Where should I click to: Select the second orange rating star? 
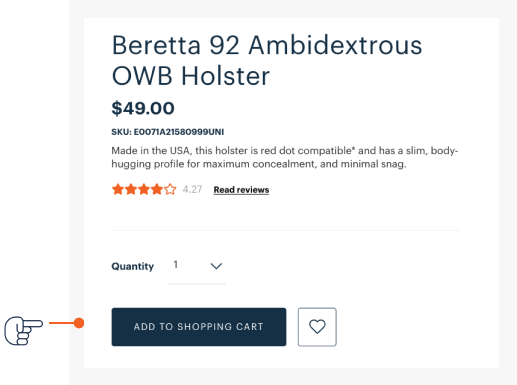coord(131,189)
